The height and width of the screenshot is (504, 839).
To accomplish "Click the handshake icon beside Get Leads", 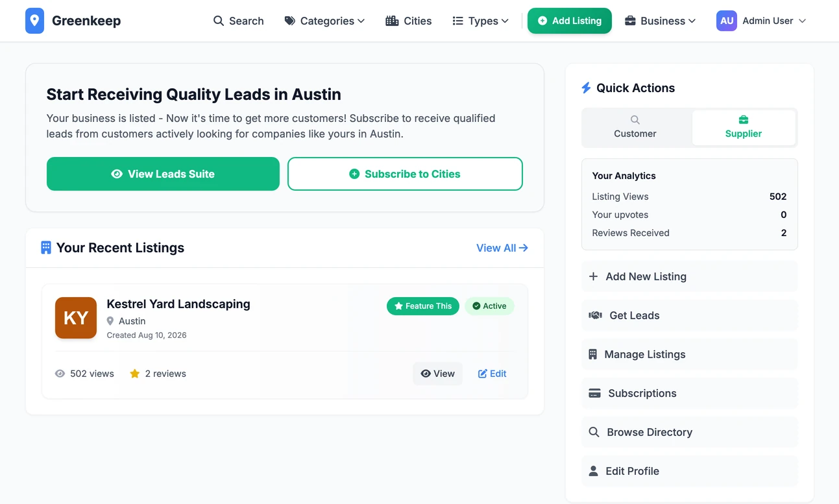I will pyautogui.click(x=595, y=315).
